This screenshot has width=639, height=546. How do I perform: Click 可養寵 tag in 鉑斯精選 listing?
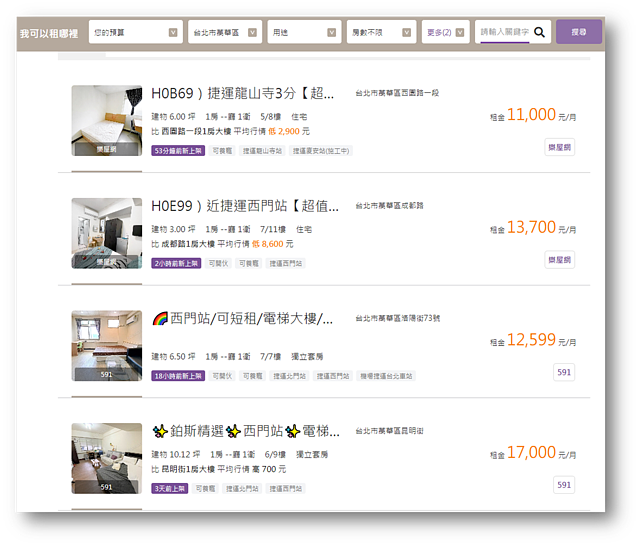(x=205, y=488)
